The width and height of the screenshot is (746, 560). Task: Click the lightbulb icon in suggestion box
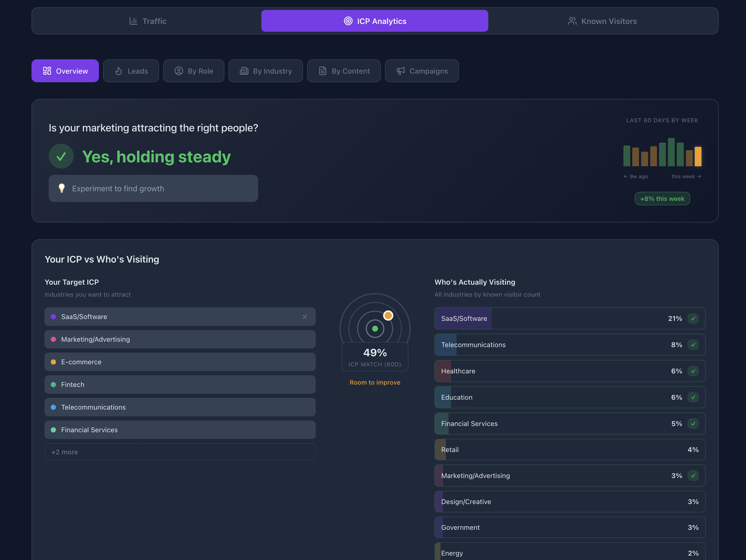[62, 188]
